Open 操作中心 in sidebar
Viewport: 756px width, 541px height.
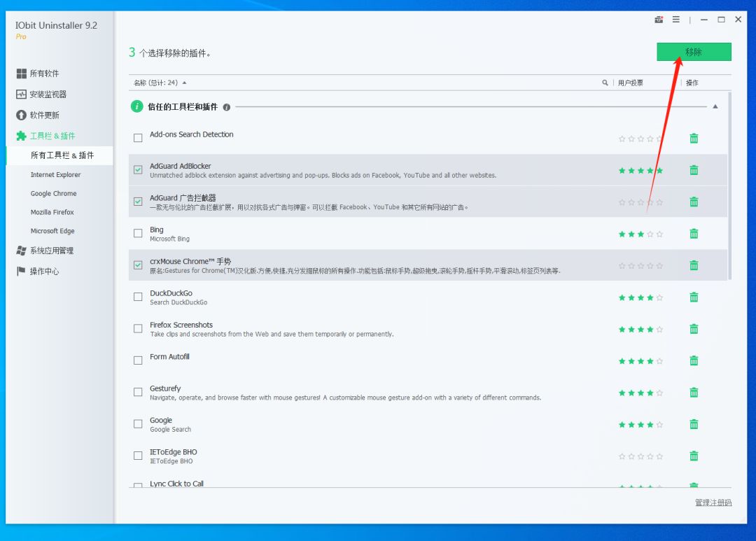38,272
